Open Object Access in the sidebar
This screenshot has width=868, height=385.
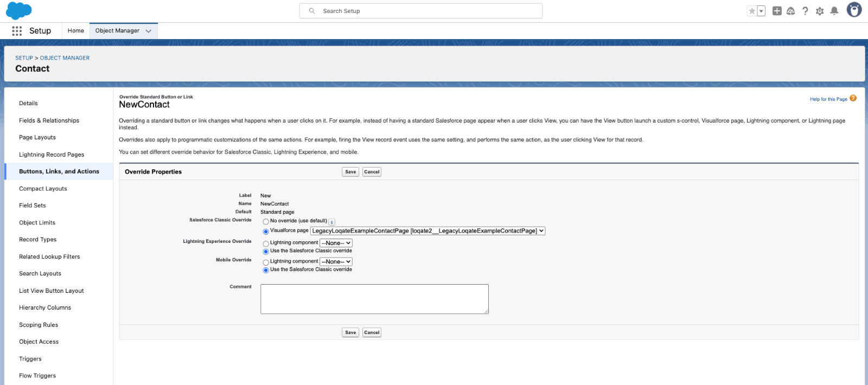pyautogui.click(x=39, y=342)
